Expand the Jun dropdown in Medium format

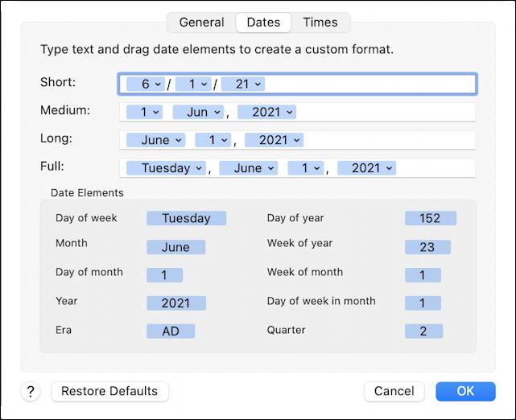tap(199, 112)
